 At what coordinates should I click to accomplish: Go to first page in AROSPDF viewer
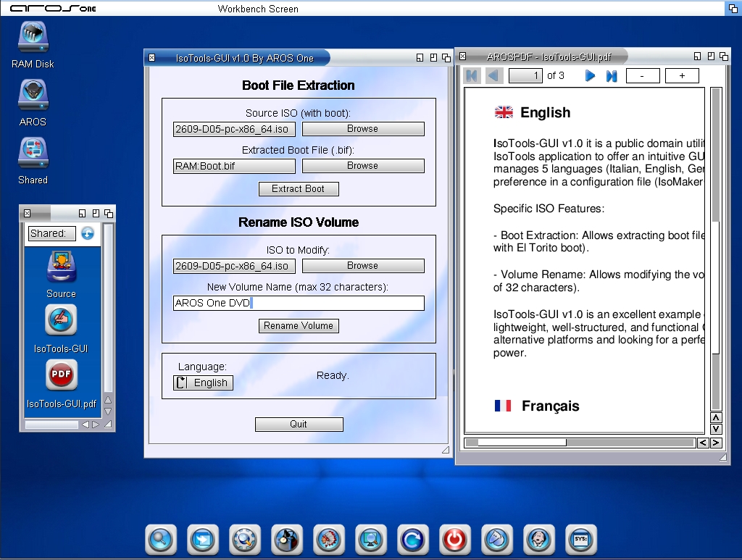pyautogui.click(x=472, y=75)
